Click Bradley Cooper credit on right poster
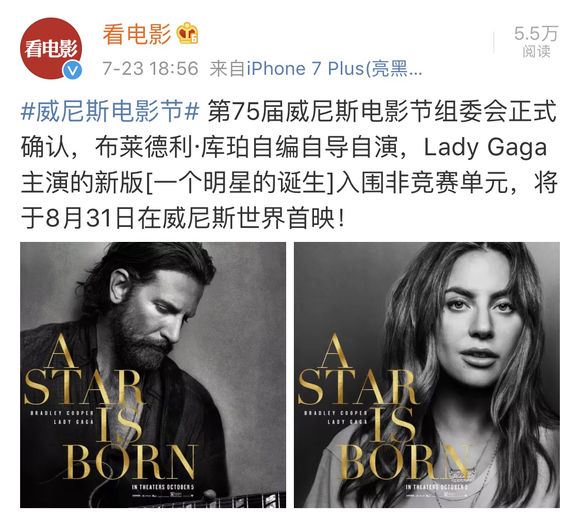 [335, 413]
